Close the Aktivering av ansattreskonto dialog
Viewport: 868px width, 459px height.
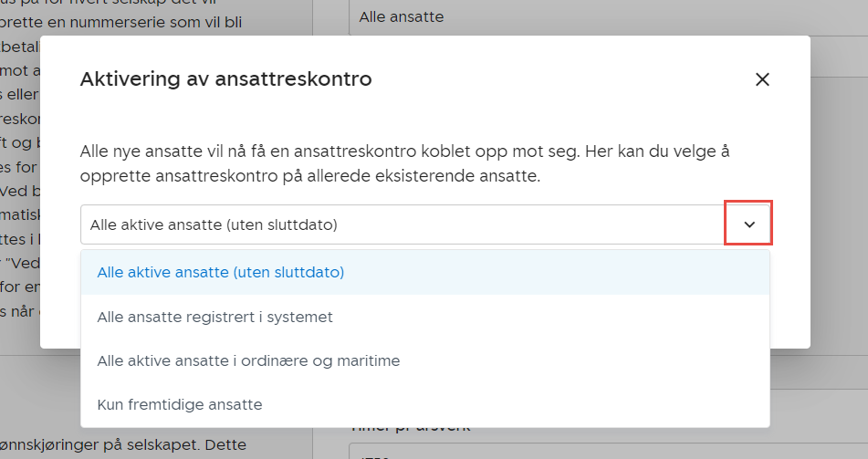762,79
